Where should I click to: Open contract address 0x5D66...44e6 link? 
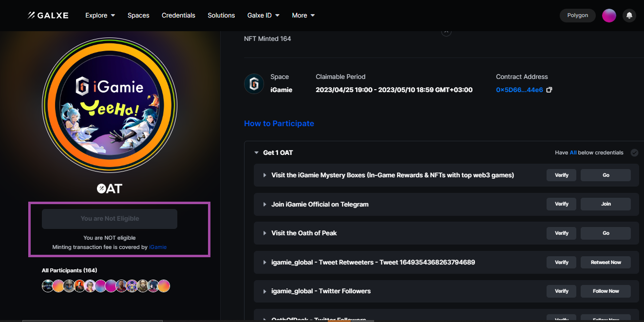click(519, 90)
